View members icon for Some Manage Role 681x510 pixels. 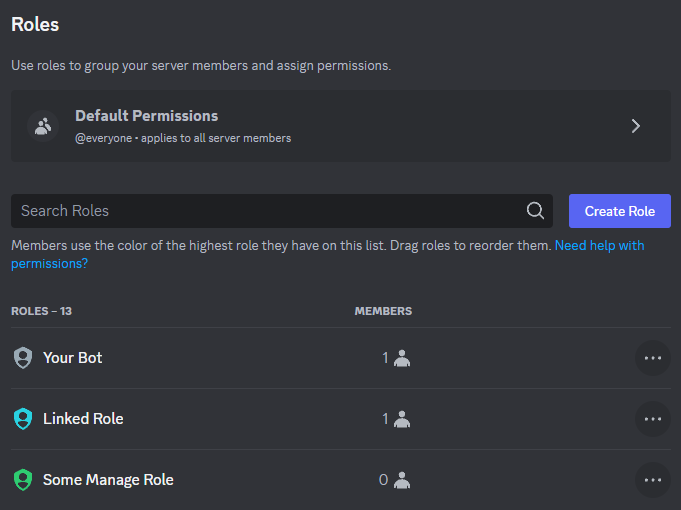coord(402,480)
